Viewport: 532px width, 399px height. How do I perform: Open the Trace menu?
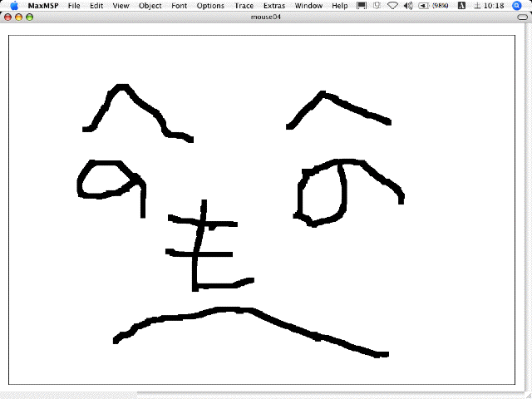[244, 6]
